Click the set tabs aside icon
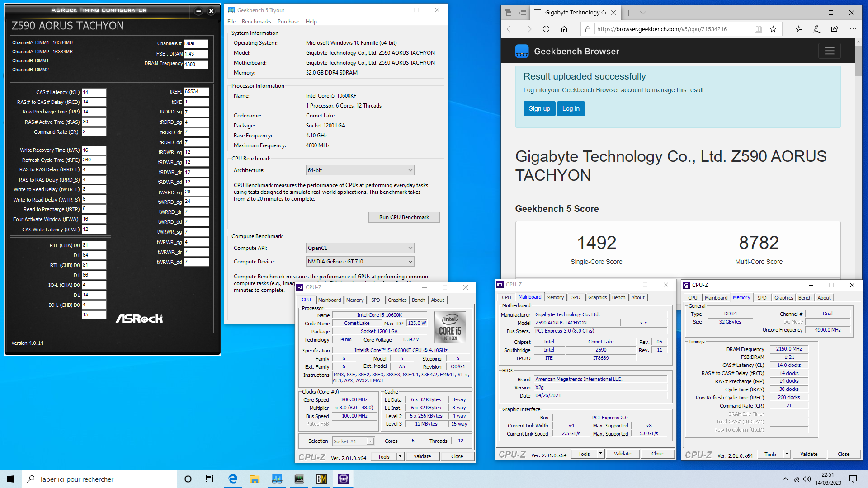This screenshot has height=488, width=868. coord(523,13)
